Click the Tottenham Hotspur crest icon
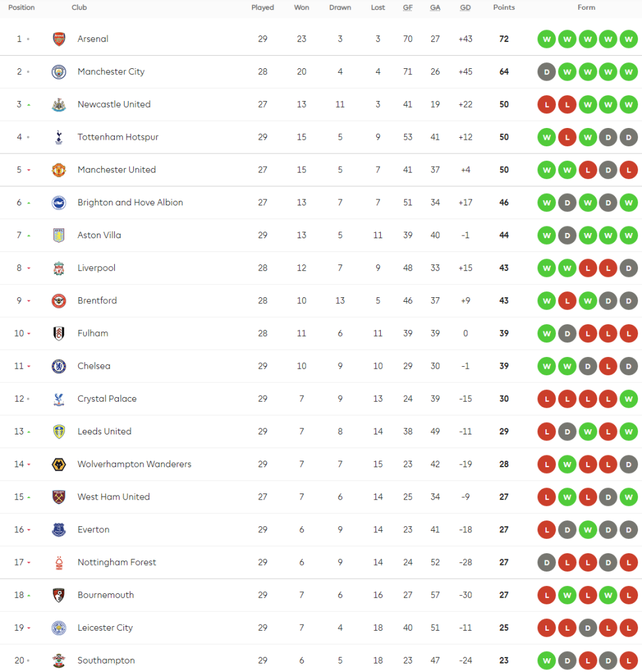 point(59,137)
